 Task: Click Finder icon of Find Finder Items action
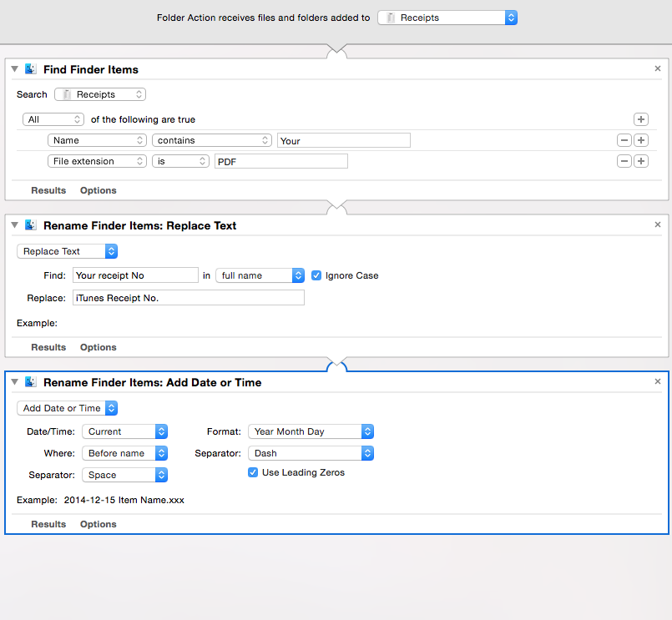[30, 69]
